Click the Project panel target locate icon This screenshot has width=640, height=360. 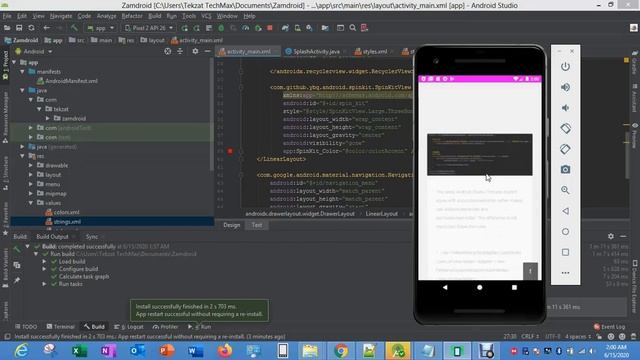tap(168, 51)
